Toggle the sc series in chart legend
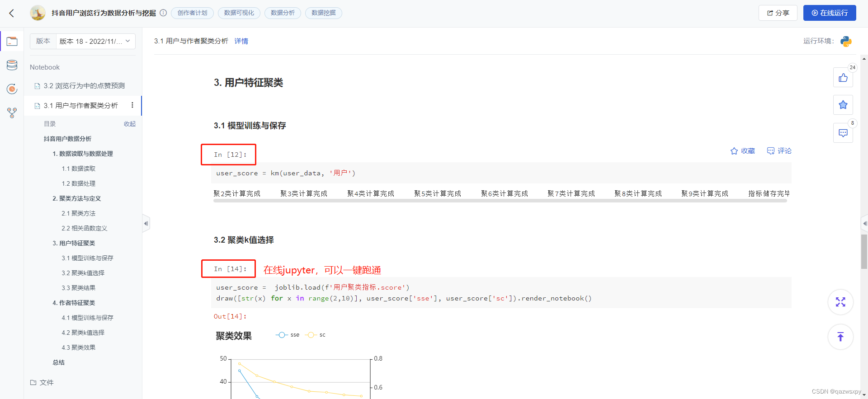Screen dimensions: 868x399 pos(316,335)
